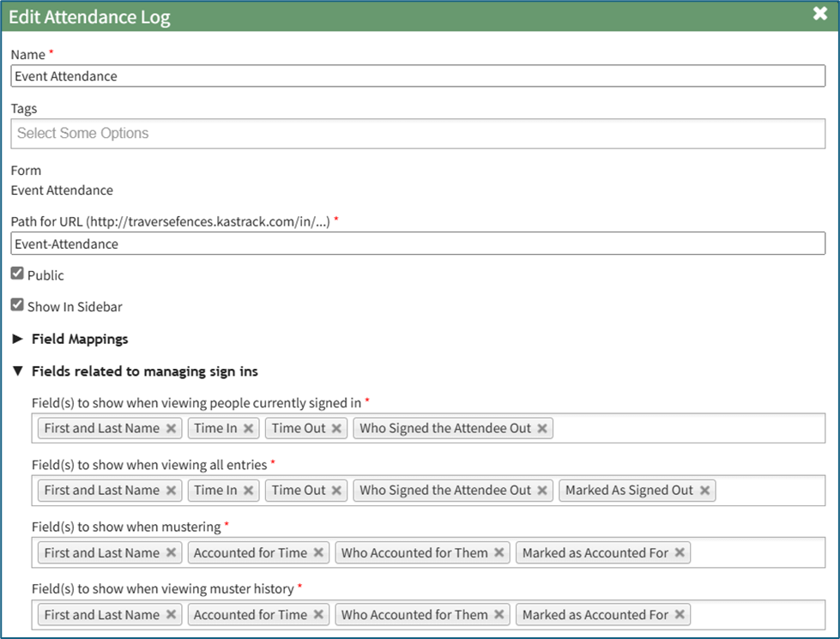This screenshot has width=840, height=639.
Task: Open the Tags 'Select Some Options' dropdown
Action: click(418, 134)
